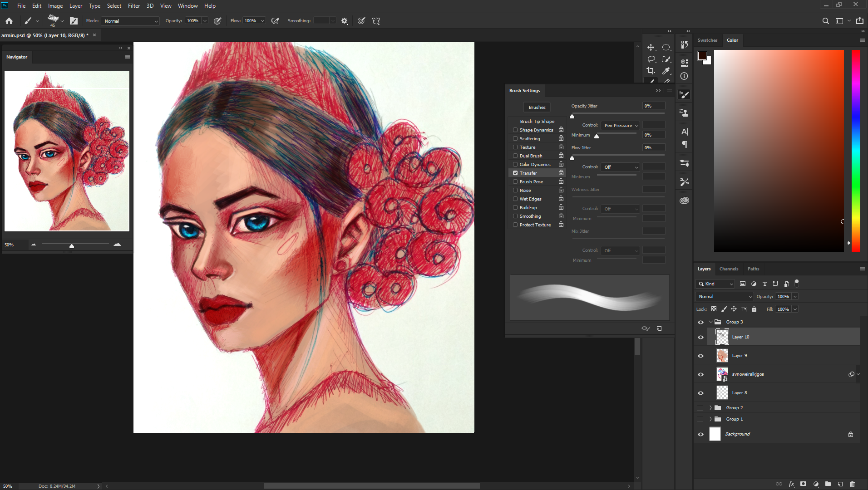Uncheck the Transfer checkbox
Viewport: 868px width, 490px height.
pyautogui.click(x=515, y=173)
